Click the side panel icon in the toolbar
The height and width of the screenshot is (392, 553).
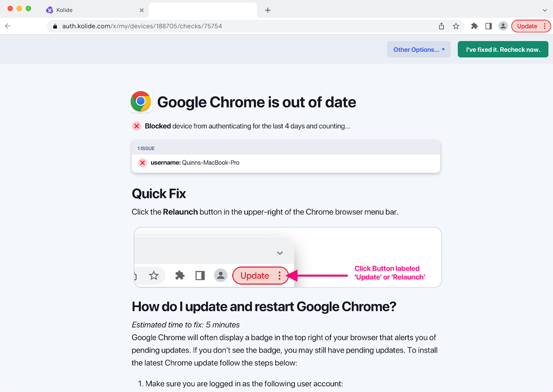pos(488,26)
